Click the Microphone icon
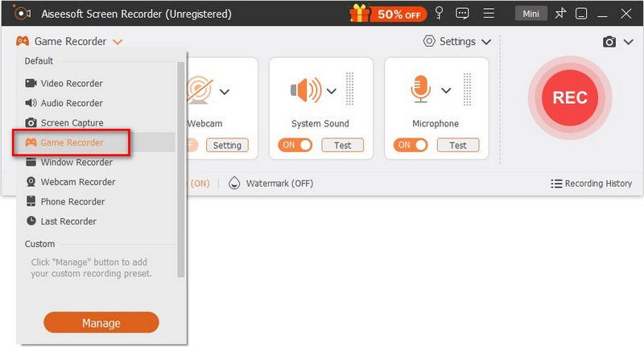Image resolution: width=644 pixels, height=347 pixels. click(x=420, y=90)
